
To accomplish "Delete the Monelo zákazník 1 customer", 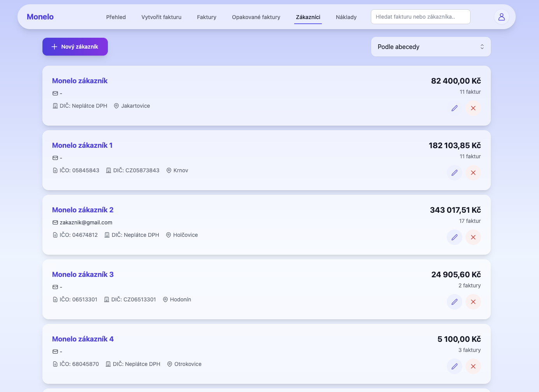I will 473,173.
